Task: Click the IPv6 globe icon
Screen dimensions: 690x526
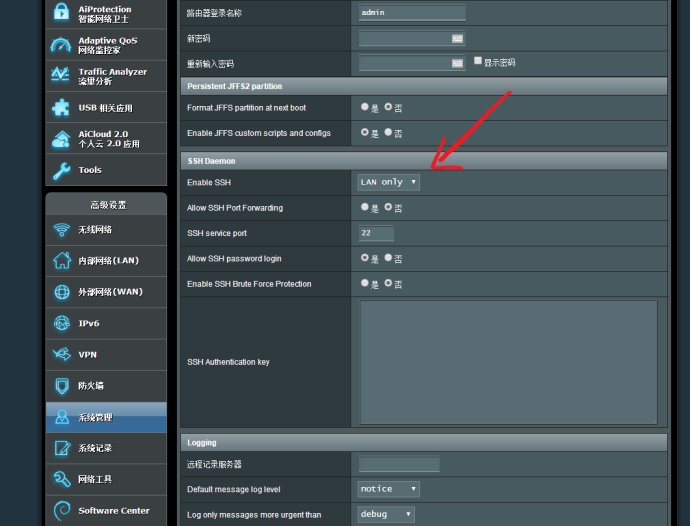Action: click(x=62, y=323)
